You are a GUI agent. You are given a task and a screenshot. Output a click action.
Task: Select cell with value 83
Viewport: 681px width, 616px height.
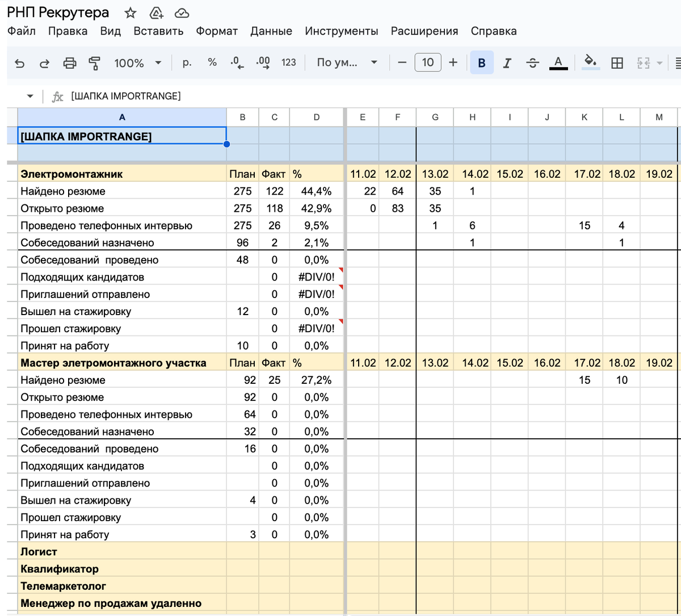click(x=397, y=208)
